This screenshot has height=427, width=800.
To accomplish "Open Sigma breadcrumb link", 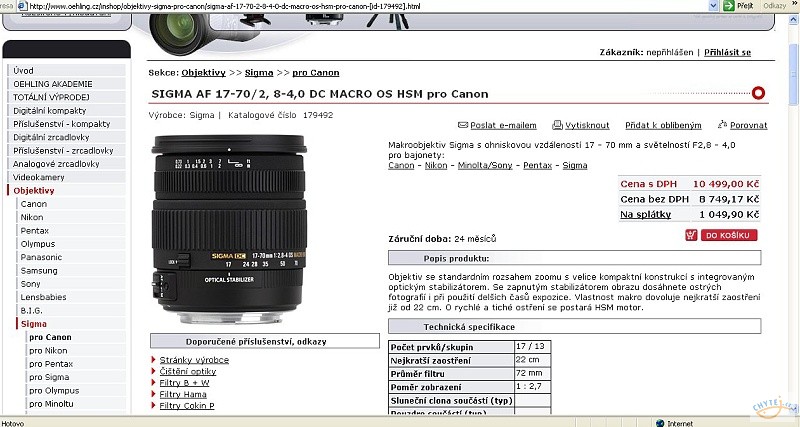I will point(259,72).
